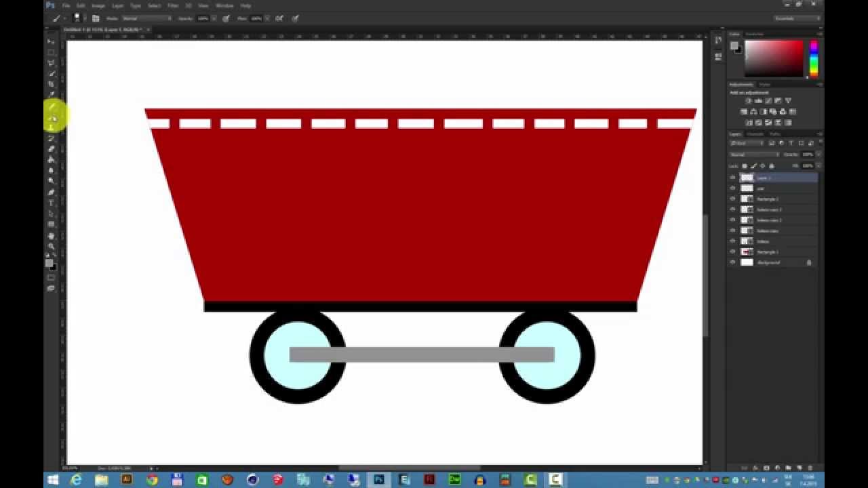Open the Essentials workspace dropdown
Image resolution: width=868 pixels, height=488 pixels.
tap(797, 18)
